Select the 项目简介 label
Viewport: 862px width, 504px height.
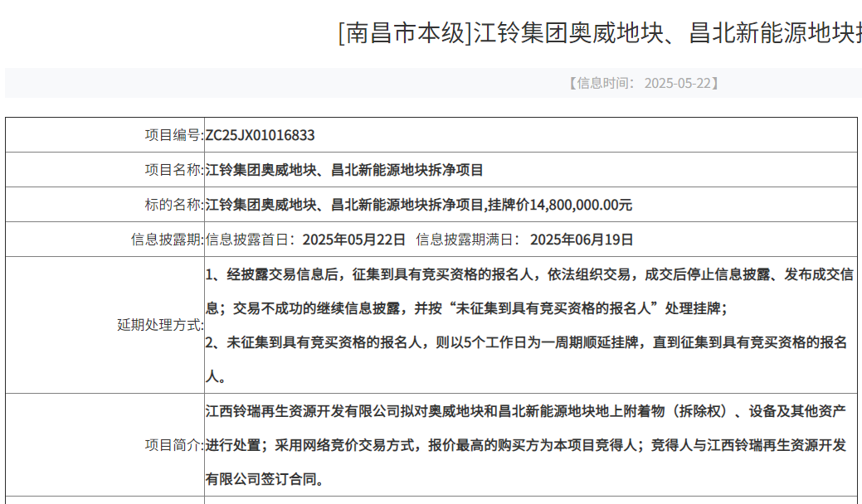click(174, 445)
